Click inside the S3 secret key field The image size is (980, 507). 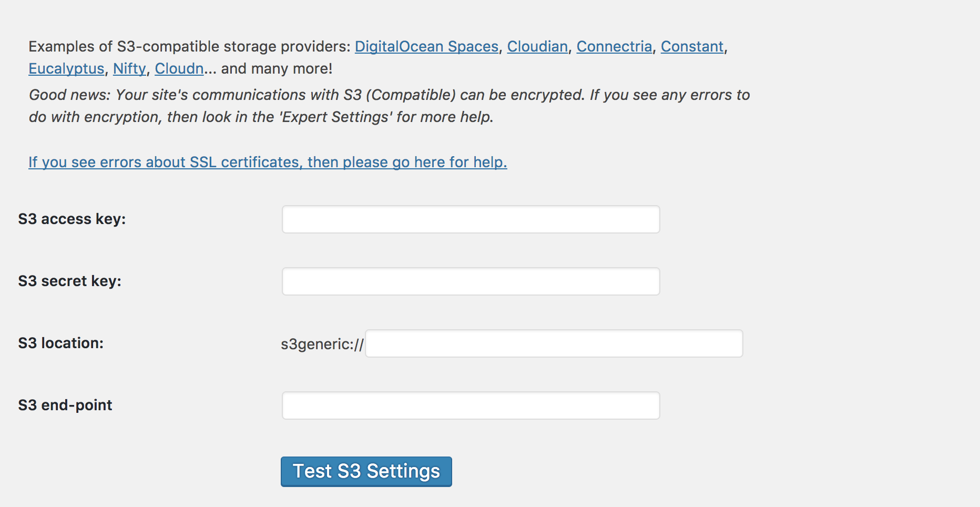pyautogui.click(x=471, y=281)
